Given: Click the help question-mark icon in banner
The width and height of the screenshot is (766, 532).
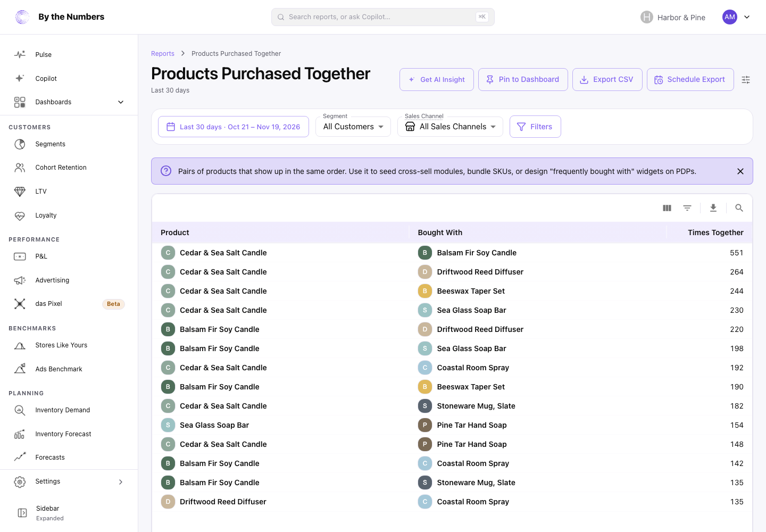Looking at the screenshot, I should [x=166, y=171].
